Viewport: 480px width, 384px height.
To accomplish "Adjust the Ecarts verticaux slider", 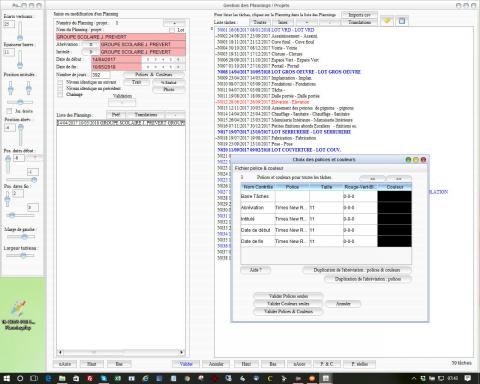I will pos(20,31).
